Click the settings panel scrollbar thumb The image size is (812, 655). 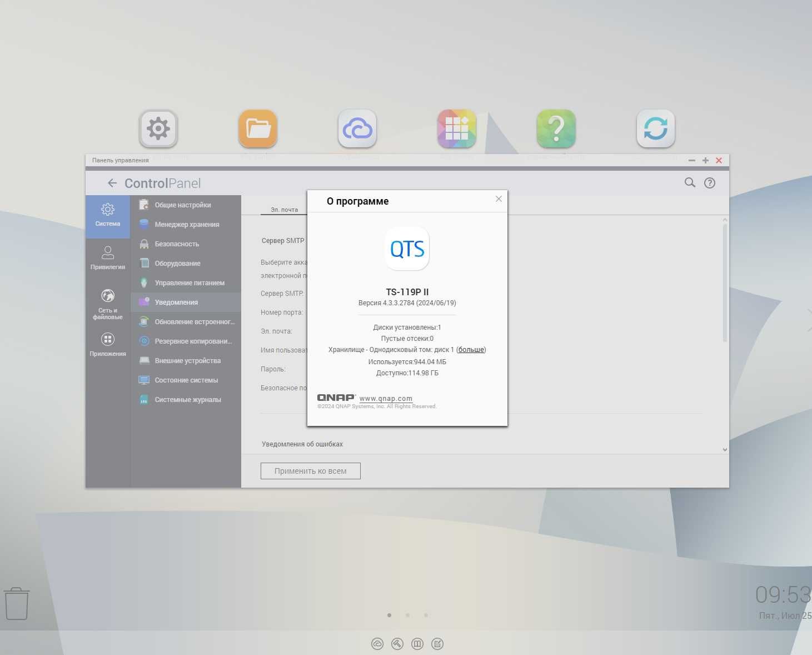pos(725,282)
